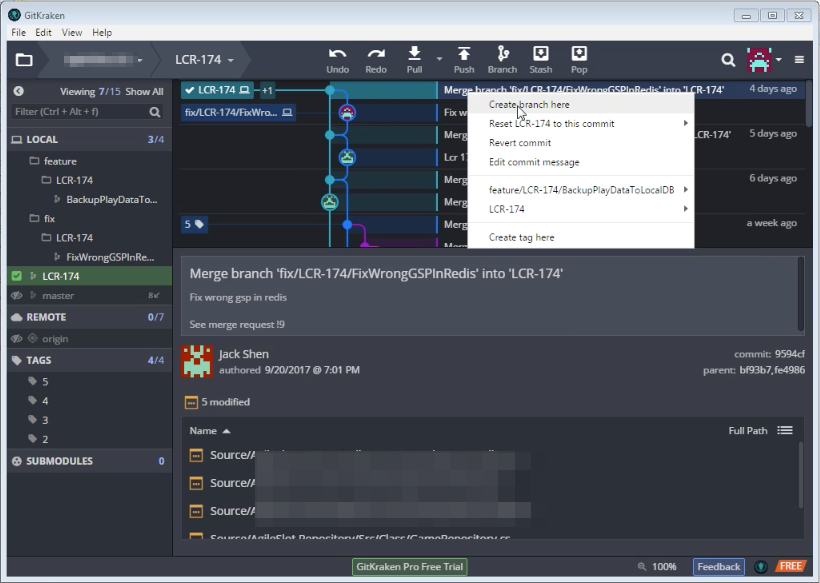
Task: Click the user profile avatar
Action: pos(759,60)
